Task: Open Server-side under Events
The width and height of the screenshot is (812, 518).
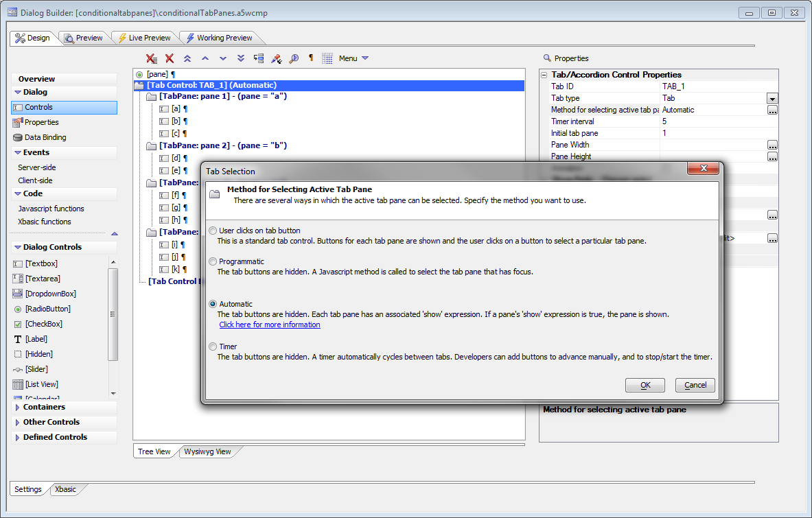Action: (x=37, y=167)
